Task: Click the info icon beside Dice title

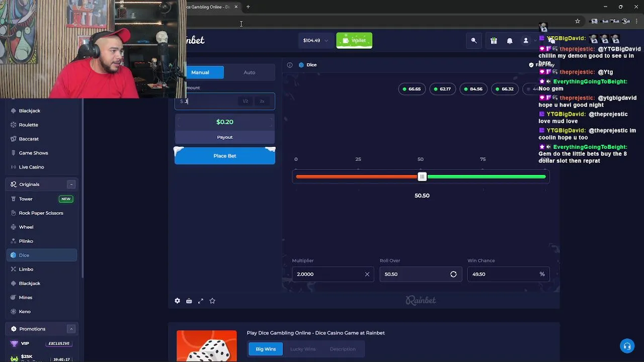Action: point(290,65)
